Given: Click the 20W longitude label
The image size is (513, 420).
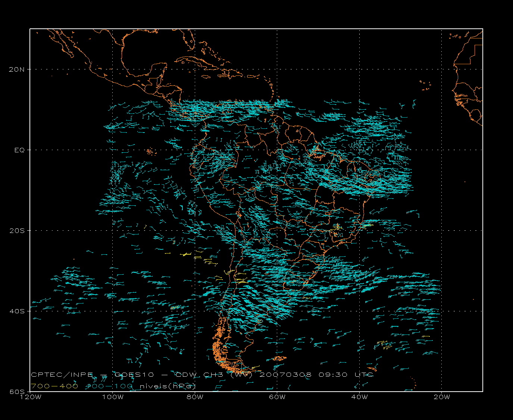Looking at the screenshot, I should (442, 397).
